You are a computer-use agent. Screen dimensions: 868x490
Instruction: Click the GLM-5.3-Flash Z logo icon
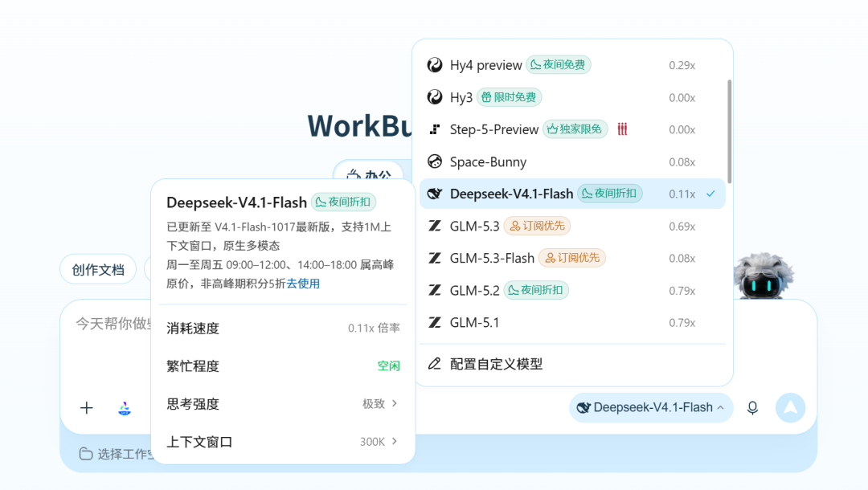(435, 258)
